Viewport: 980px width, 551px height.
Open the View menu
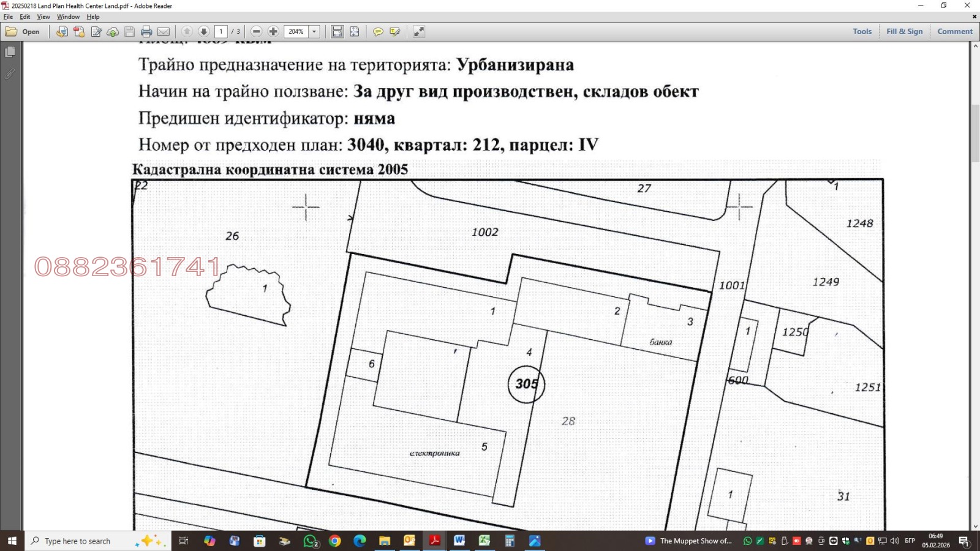point(43,17)
